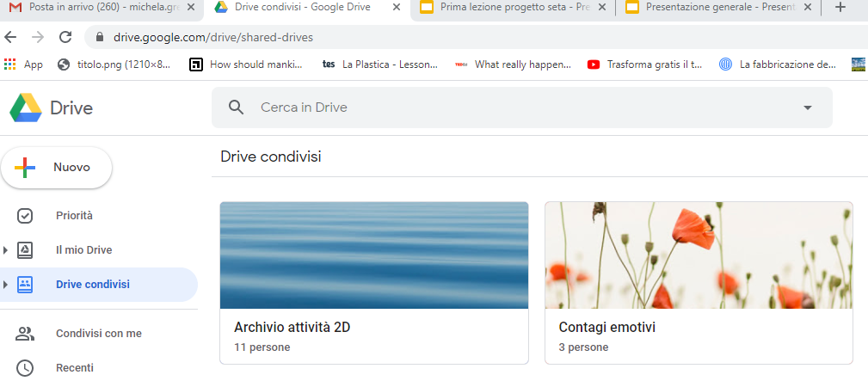
Task: Click the Google Drive logo
Action: pos(26,108)
